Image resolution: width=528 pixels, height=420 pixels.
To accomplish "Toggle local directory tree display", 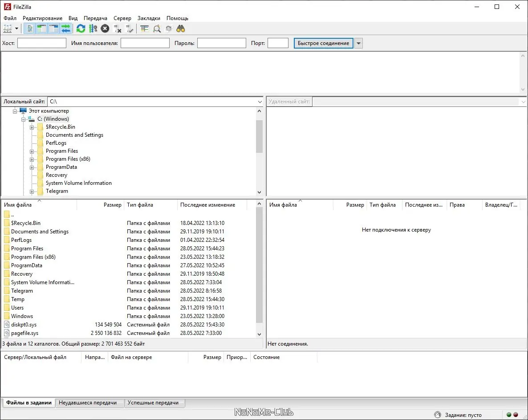I will pyautogui.click(x=42, y=29).
